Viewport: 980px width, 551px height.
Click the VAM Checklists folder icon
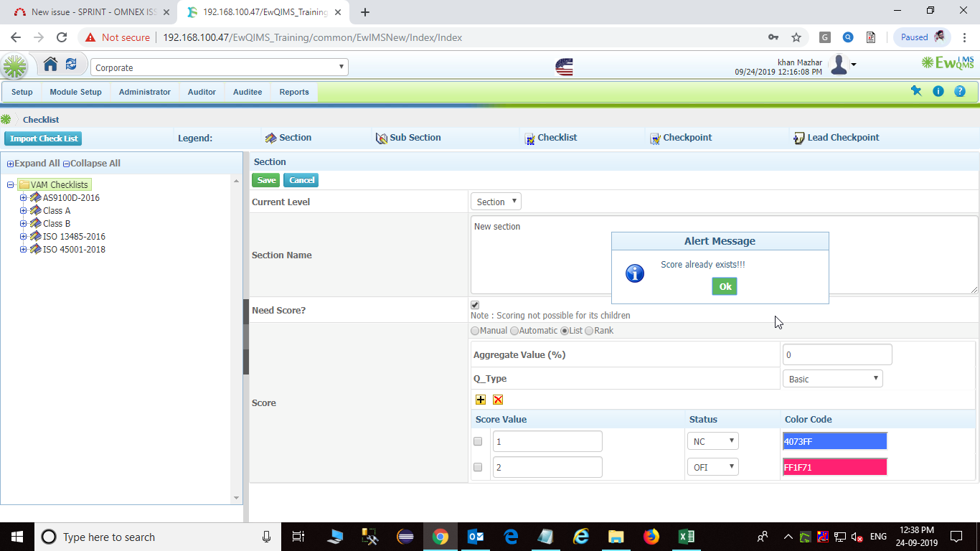click(24, 185)
